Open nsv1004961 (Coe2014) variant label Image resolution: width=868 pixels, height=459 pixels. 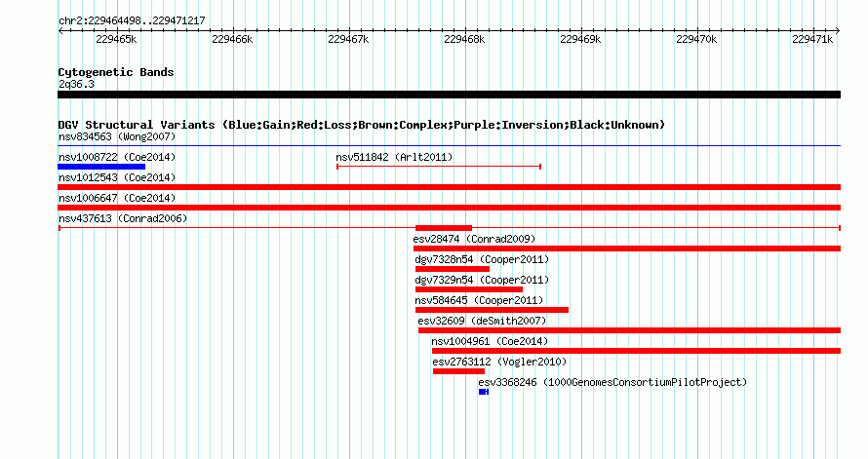pyautogui.click(x=490, y=341)
